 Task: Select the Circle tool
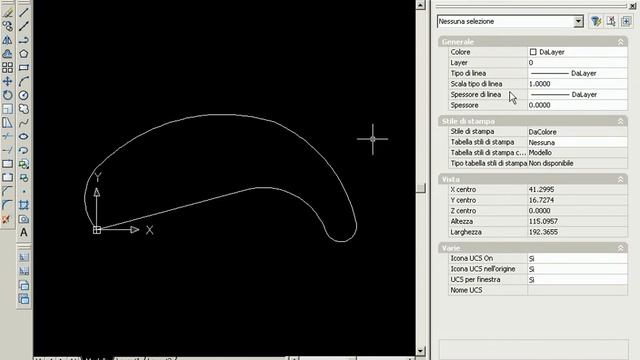pos(24,95)
